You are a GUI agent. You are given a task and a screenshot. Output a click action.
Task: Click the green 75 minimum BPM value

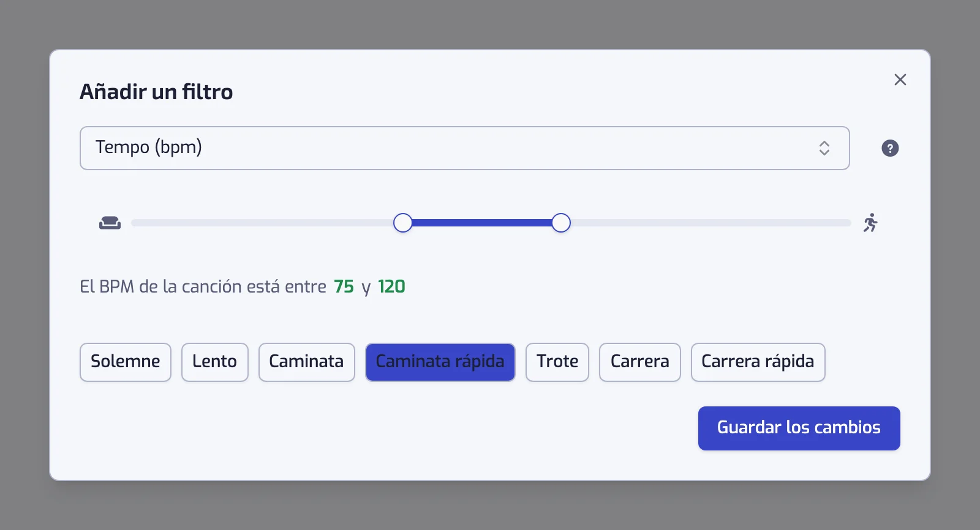tap(344, 286)
